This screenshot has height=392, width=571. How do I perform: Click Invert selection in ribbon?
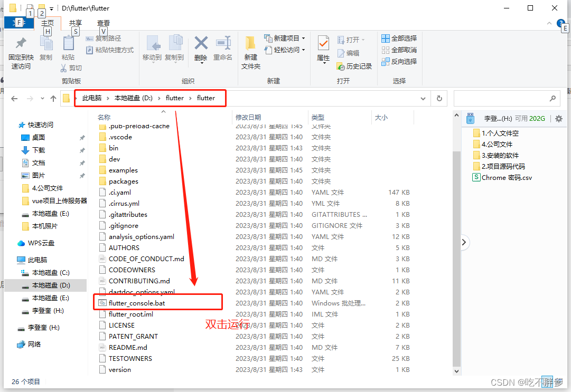(399, 61)
